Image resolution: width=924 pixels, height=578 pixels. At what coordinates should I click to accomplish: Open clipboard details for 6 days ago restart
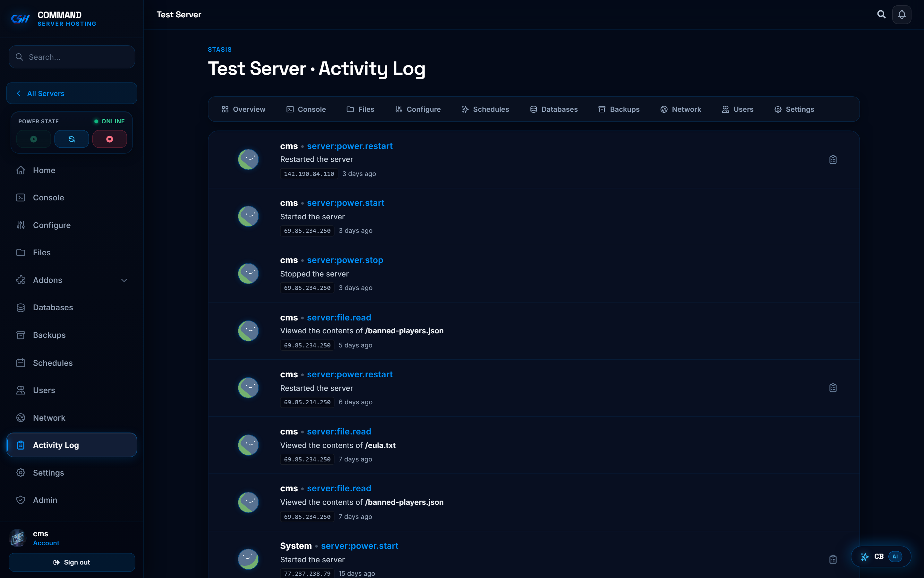pos(833,388)
